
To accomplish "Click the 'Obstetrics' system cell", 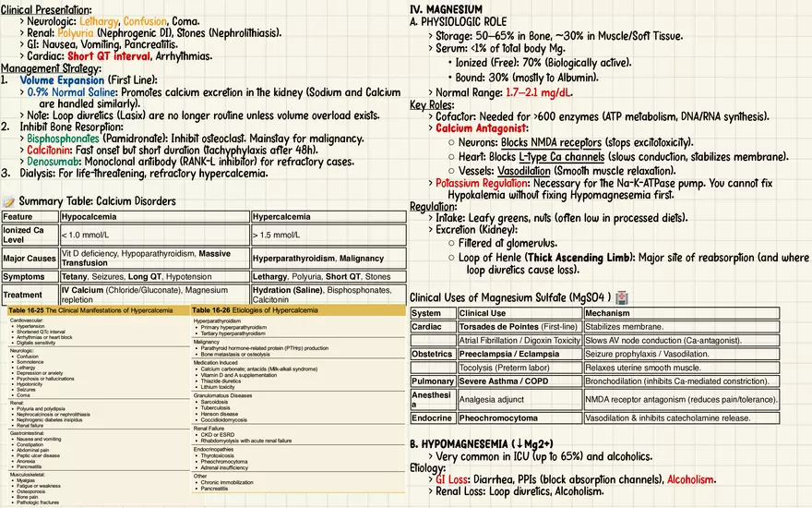I will click(x=433, y=354).
